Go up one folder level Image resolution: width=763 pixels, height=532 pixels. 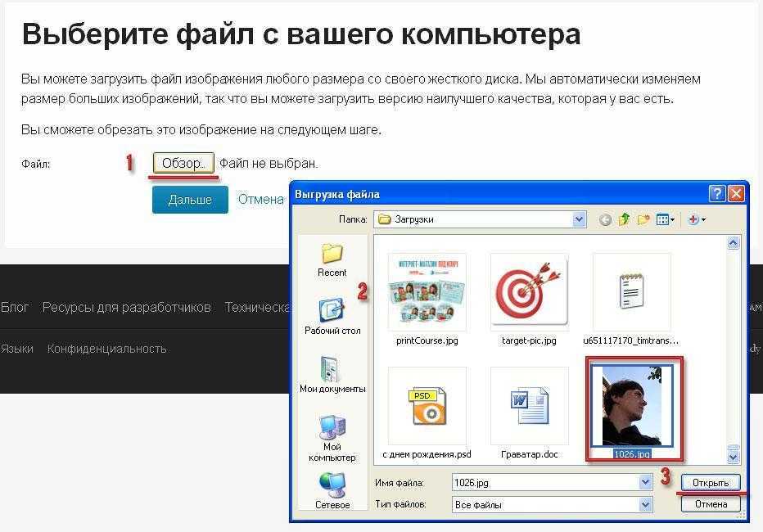point(624,219)
